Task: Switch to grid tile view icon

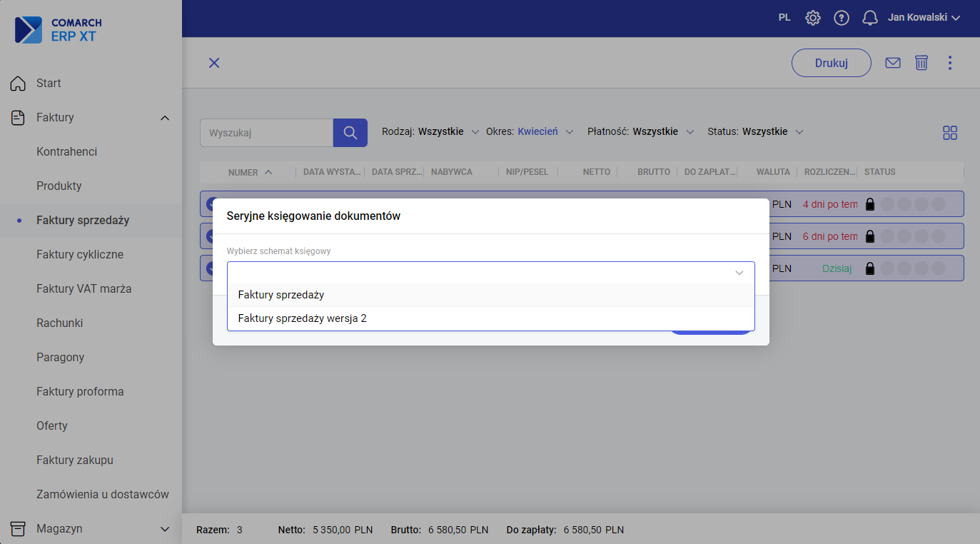Action: [949, 133]
